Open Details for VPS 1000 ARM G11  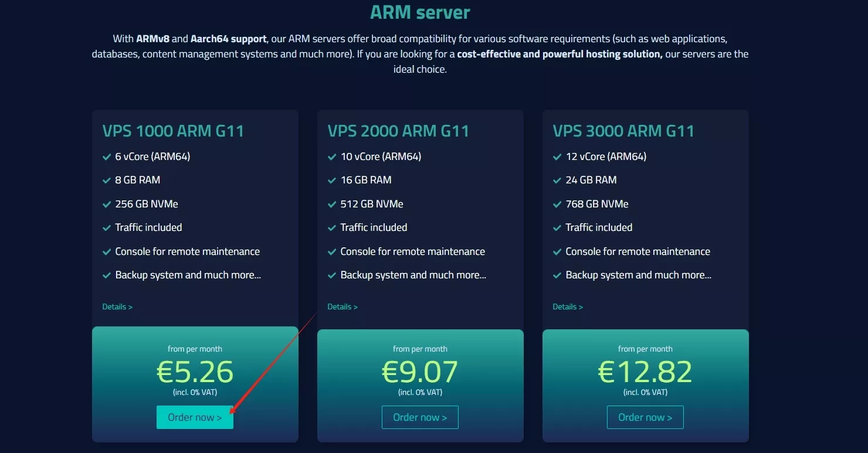point(117,306)
